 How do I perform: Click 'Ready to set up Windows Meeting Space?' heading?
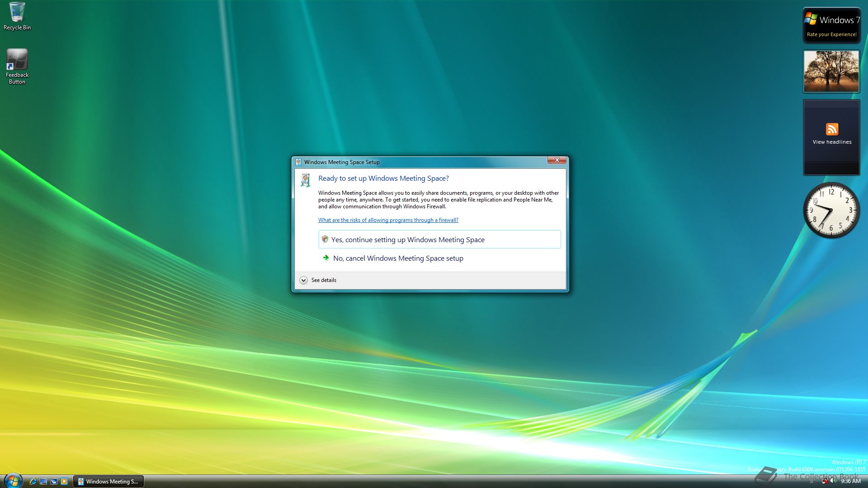[383, 178]
